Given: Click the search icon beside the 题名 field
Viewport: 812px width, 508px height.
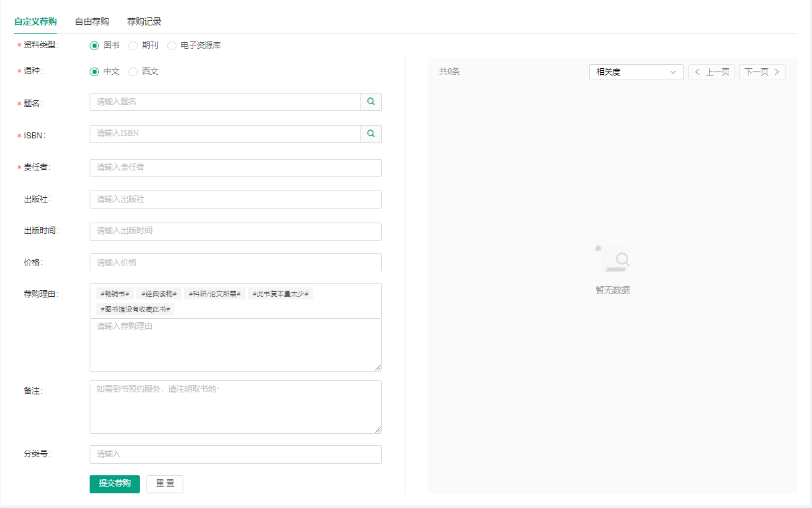Looking at the screenshot, I should tap(371, 102).
